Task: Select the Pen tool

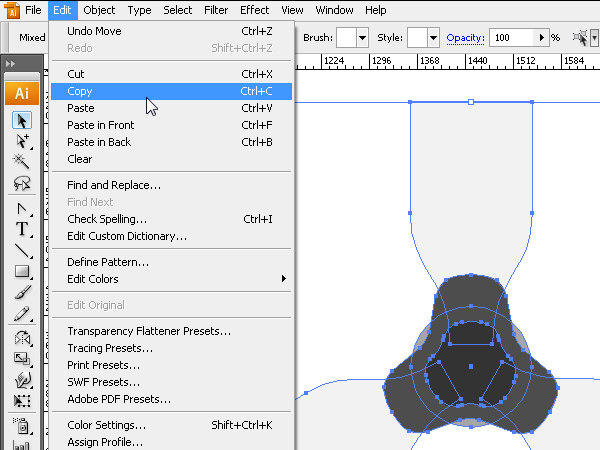Action: click(22, 209)
